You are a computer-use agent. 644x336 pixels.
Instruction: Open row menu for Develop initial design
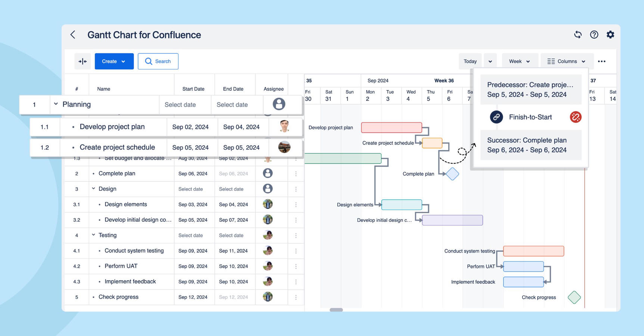tap(296, 220)
